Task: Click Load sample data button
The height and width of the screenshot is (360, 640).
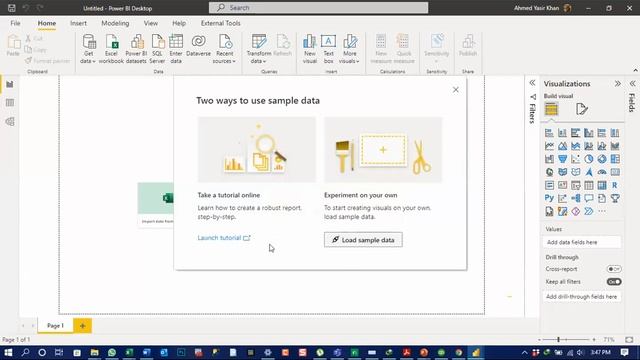Action: 363,240
